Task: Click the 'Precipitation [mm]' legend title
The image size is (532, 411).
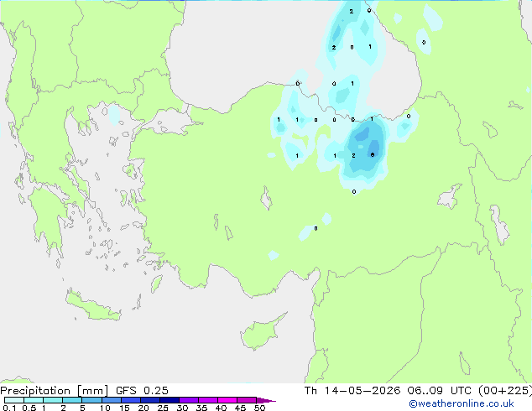Action: click(x=55, y=391)
